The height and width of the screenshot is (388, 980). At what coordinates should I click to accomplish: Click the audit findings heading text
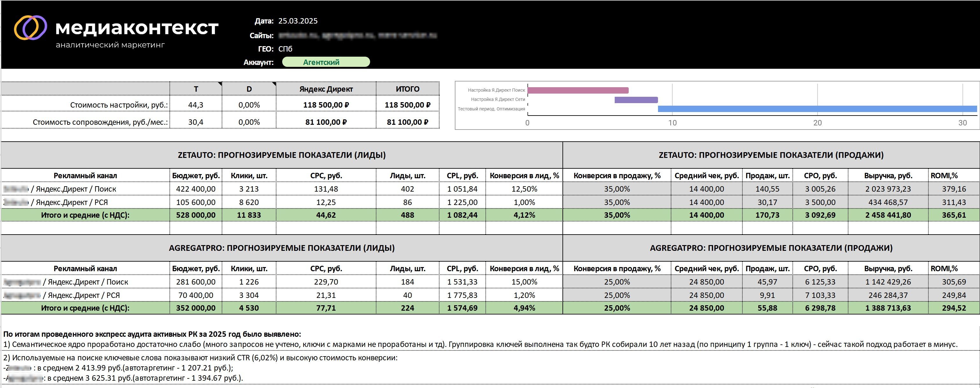pos(152,335)
